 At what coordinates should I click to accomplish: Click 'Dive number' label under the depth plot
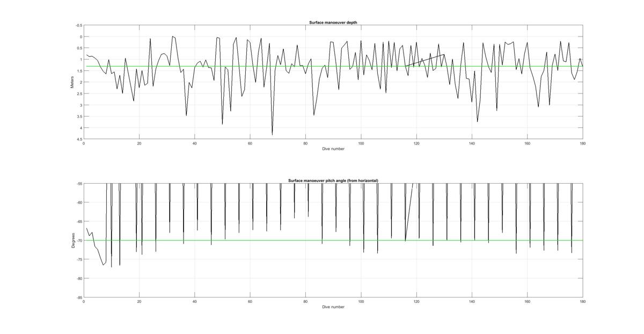(333, 149)
